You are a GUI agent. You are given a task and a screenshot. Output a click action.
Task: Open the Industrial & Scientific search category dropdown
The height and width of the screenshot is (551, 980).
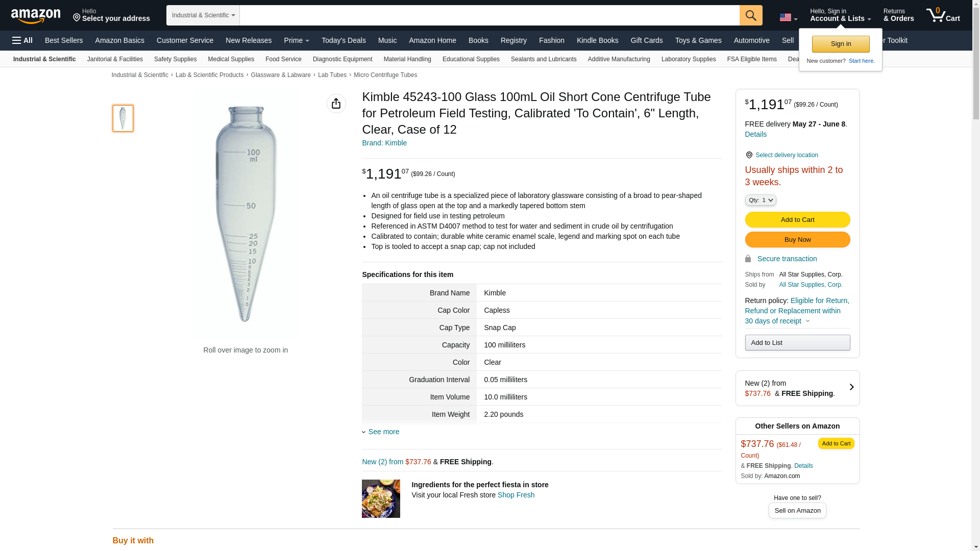[203, 15]
